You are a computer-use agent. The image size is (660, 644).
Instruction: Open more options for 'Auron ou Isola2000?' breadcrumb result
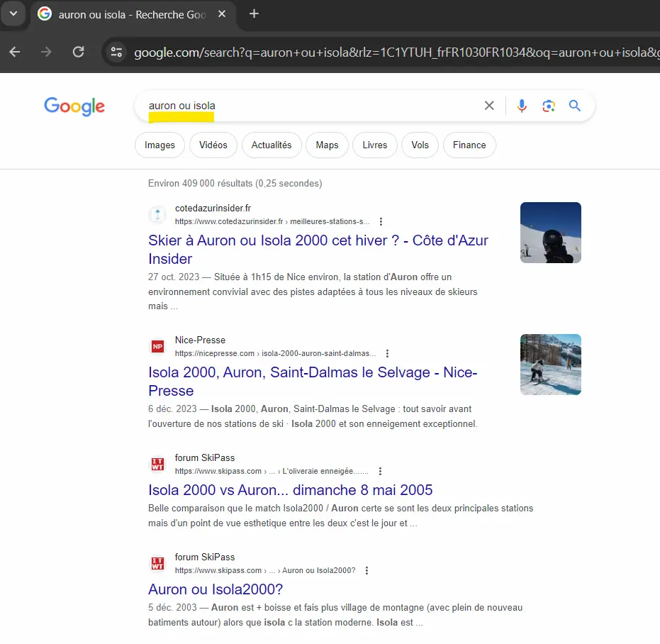pos(367,570)
